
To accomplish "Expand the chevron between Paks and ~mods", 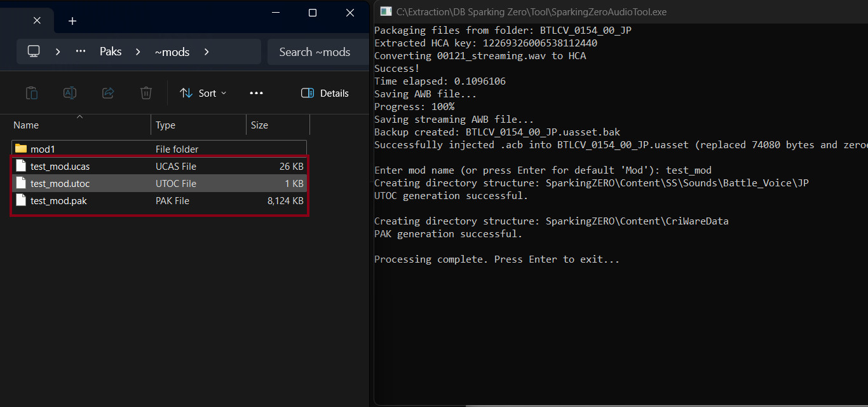I will (x=138, y=52).
